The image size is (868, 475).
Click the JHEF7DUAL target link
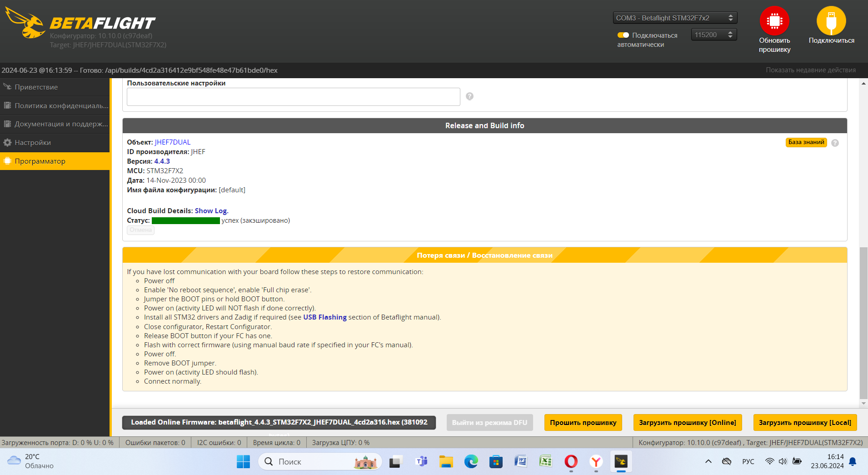[173, 142]
